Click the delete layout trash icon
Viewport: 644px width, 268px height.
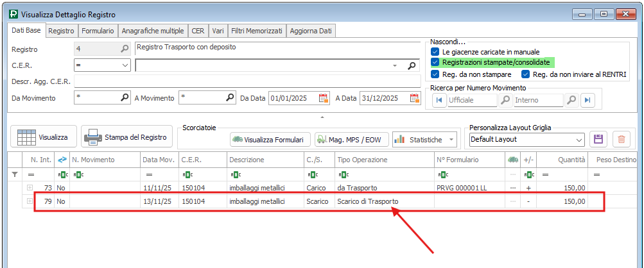coord(620,139)
